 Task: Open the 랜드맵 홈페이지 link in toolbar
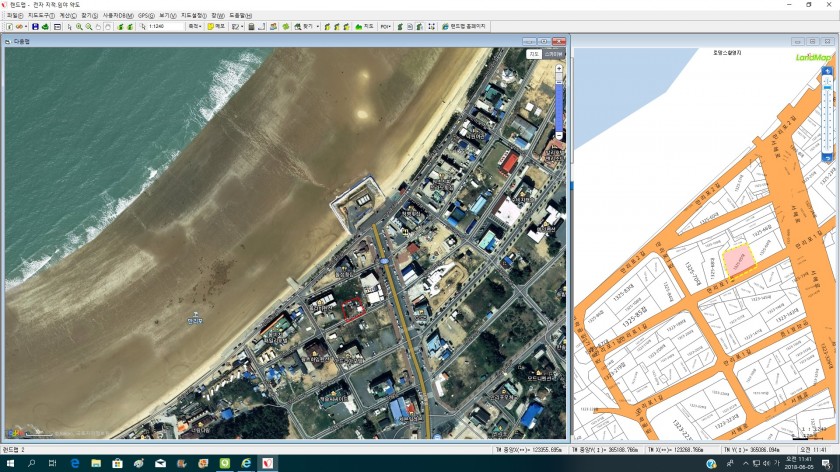462,26
